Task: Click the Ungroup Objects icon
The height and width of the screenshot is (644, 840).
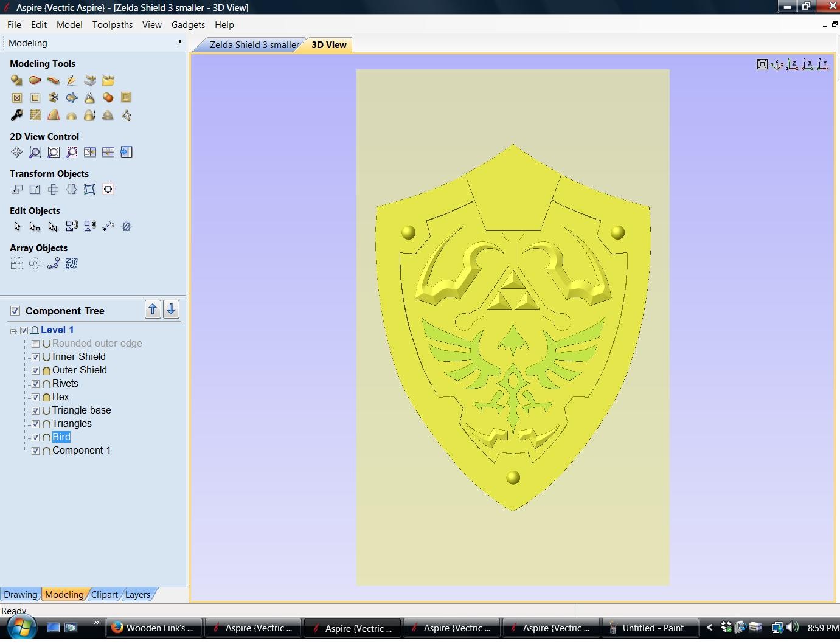Action: pyautogui.click(x=90, y=226)
